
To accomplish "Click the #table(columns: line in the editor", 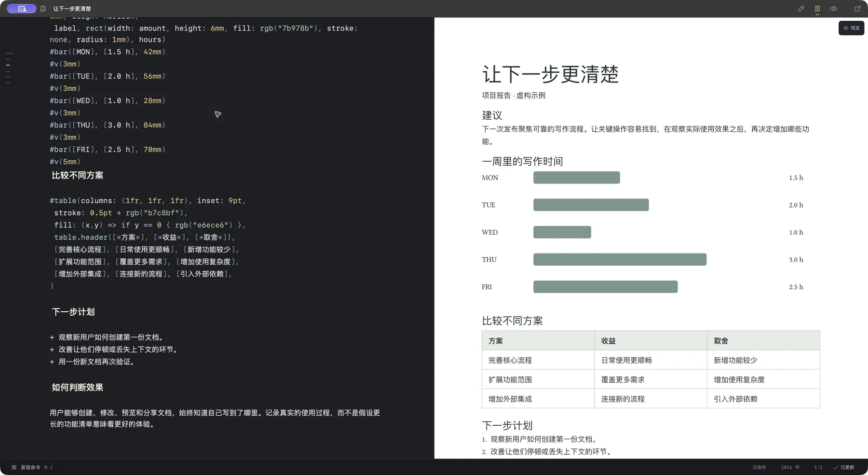I will coord(148,200).
